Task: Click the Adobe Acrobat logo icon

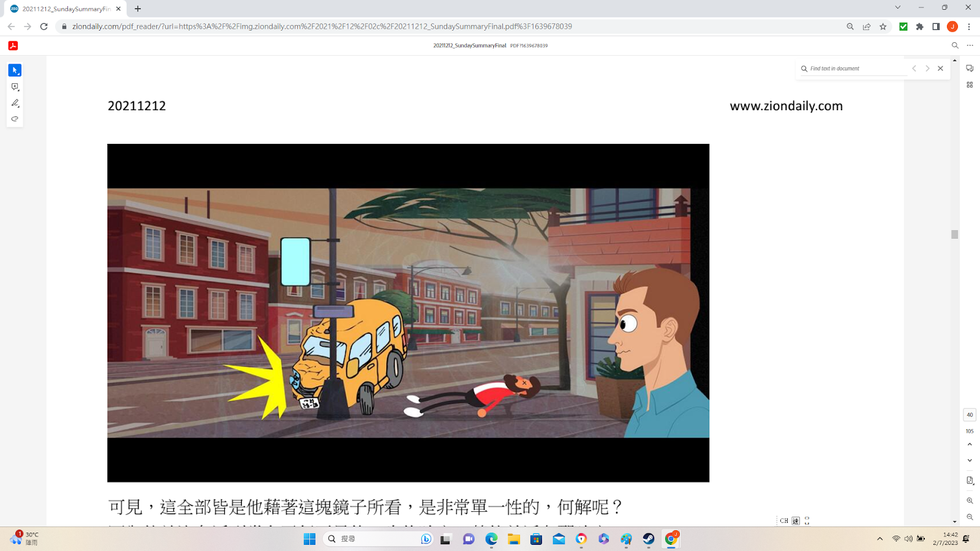Action: coord(13,45)
